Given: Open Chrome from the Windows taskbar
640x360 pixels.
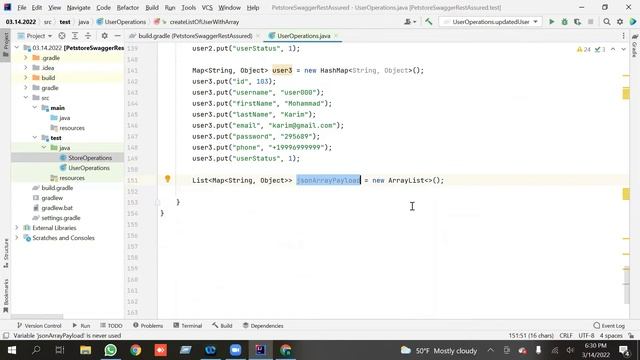Looking at the screenshot, I should tap(136, 350).
